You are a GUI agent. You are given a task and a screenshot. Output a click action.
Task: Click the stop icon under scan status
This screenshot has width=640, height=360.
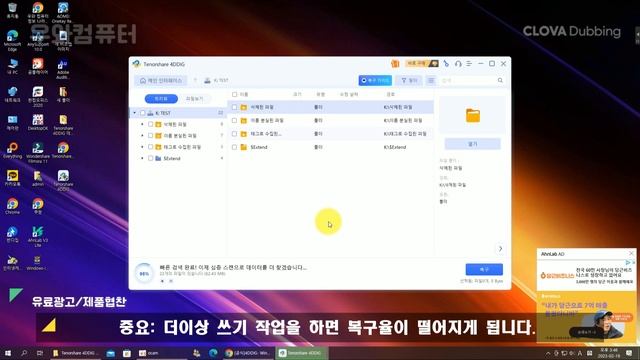click(171, 281)
